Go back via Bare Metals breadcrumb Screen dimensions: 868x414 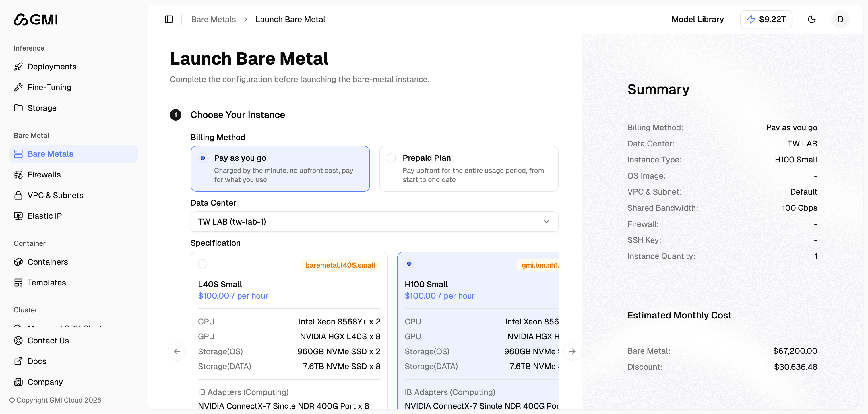pyautogui.click(x=213, y=19)
